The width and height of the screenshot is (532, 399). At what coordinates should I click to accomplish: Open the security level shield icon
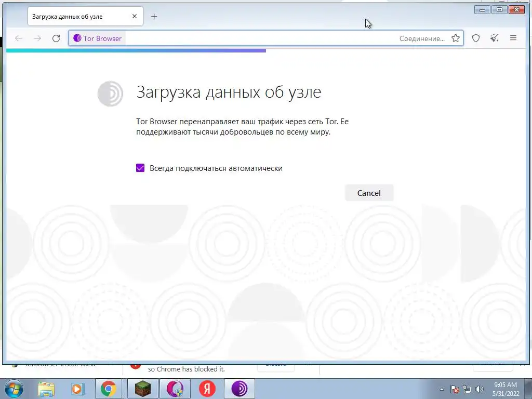(476, 38)
